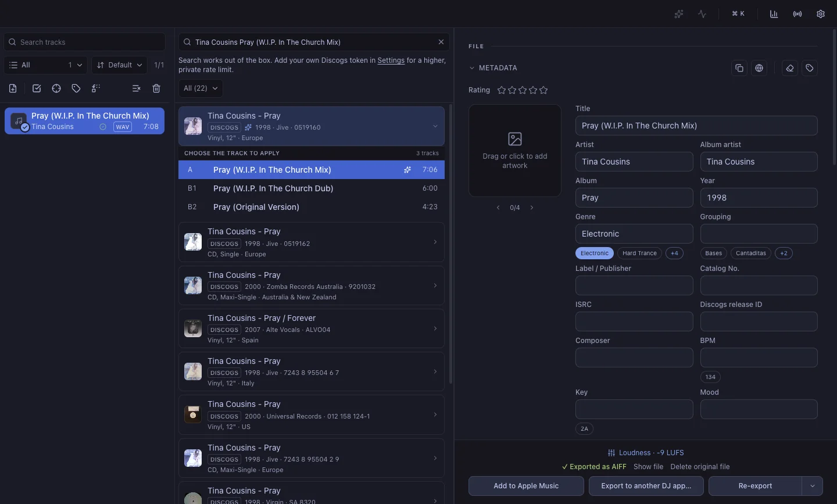Screen dimensions: 837x504
Task: Click the next artwork arrow
Action: click(x=532, y=208)
